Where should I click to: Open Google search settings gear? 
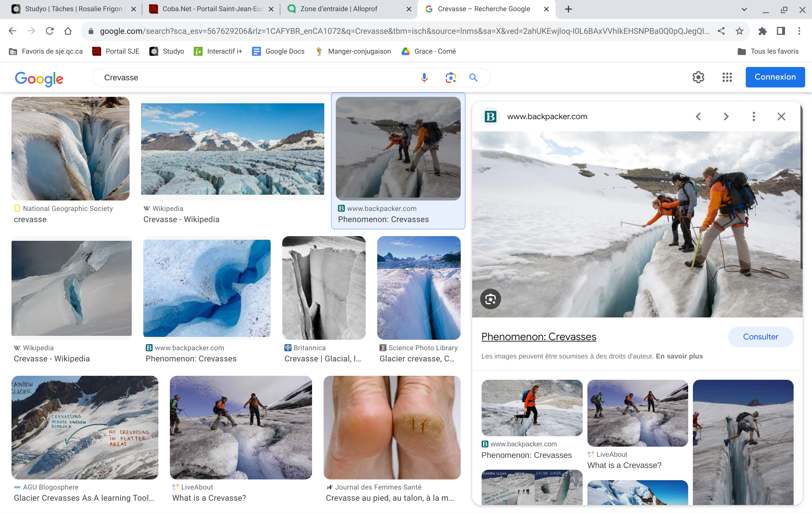pyautogui.click(x=698, y=77)
